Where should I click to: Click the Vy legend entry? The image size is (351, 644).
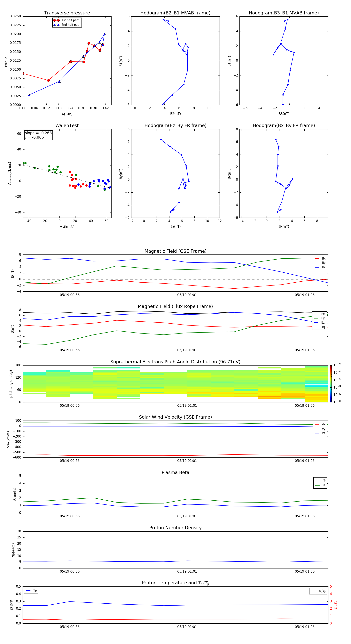coord(320,429)
